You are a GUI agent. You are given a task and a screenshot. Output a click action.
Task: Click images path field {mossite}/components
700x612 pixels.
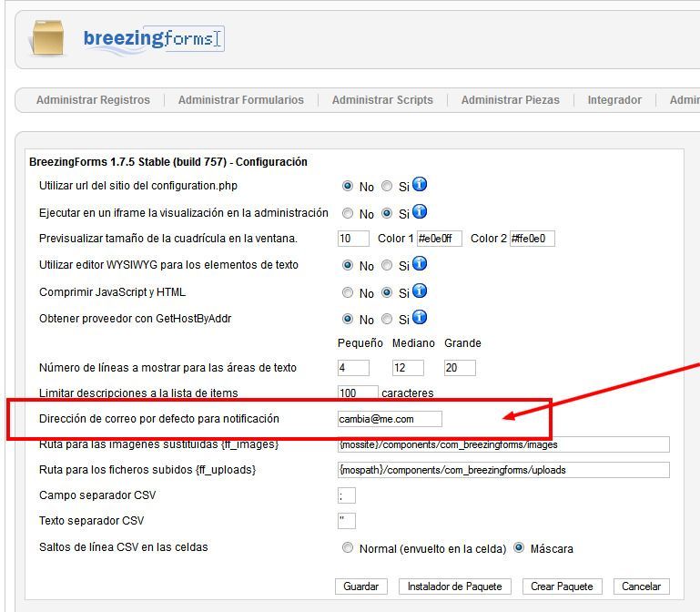click(x=503, y=444)
